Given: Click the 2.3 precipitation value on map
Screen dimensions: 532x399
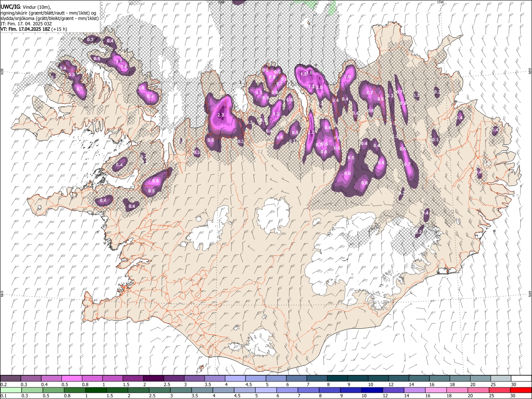Looking at the screenshot, I should pos(221,115).
